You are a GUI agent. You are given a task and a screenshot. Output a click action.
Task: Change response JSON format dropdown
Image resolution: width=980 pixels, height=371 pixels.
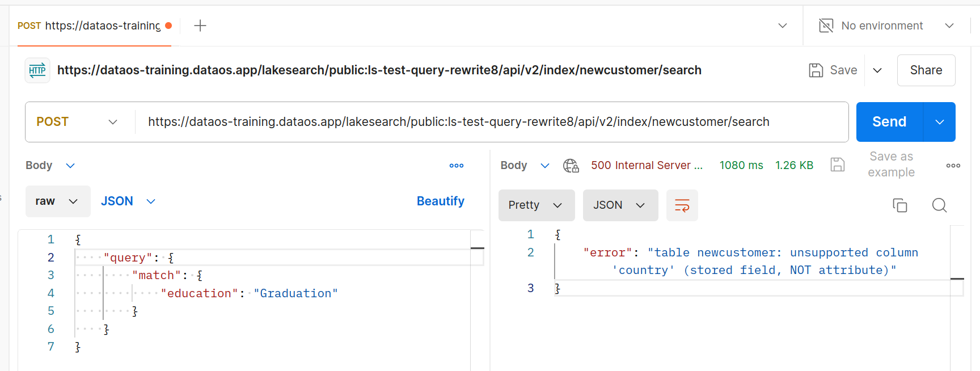click(x=620, y=205)
